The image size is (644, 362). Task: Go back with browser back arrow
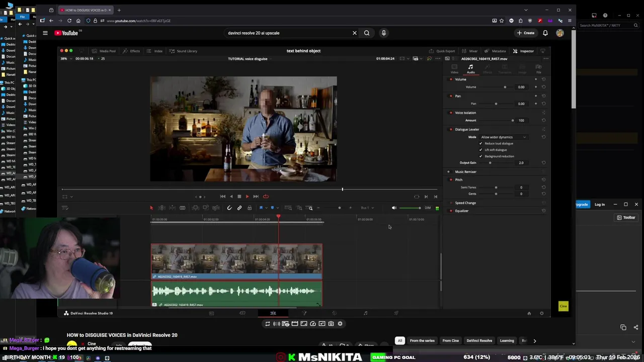click(x=51, y=21)
